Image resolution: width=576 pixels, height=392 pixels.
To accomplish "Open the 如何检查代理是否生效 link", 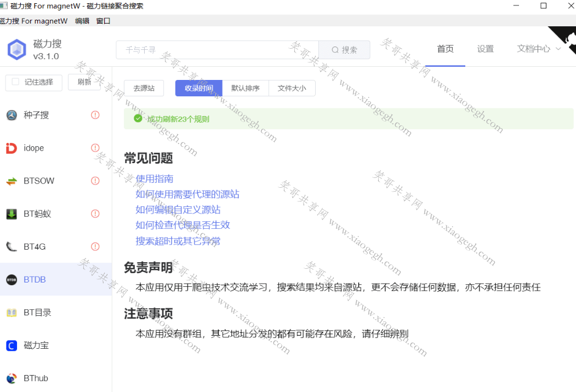I will [183, 225].
